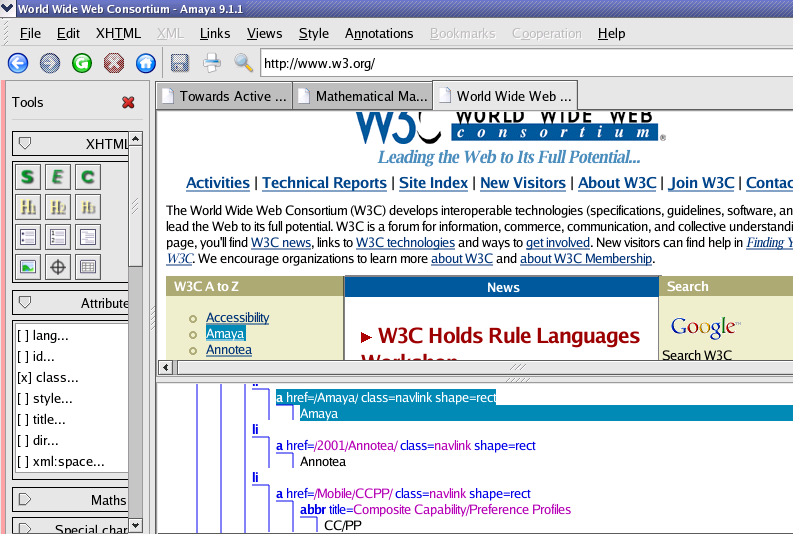Select the /2001/Annotea/ href in structure view
Image resolution: width=793 pixels, height=534 pixels.
coord(356,446)
